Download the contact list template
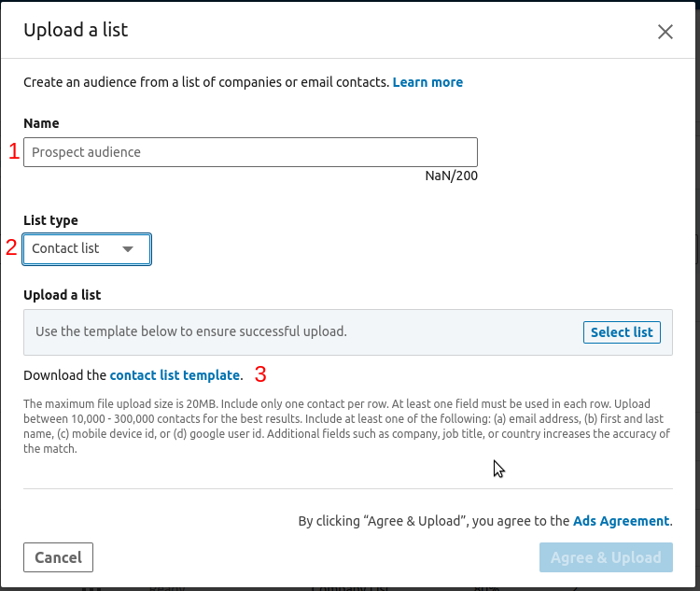The height and width of the screenshot is (591, 700). 175,375
